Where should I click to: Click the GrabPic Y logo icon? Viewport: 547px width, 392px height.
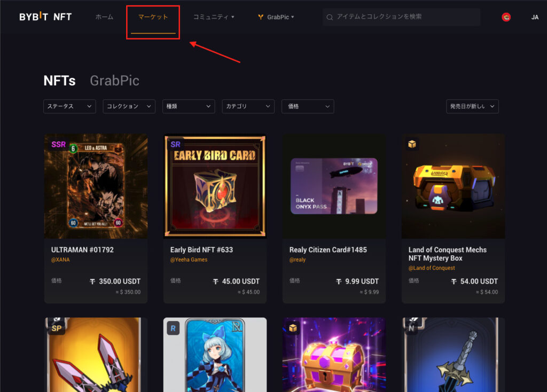pyautogui.click(x=261, y=17)
